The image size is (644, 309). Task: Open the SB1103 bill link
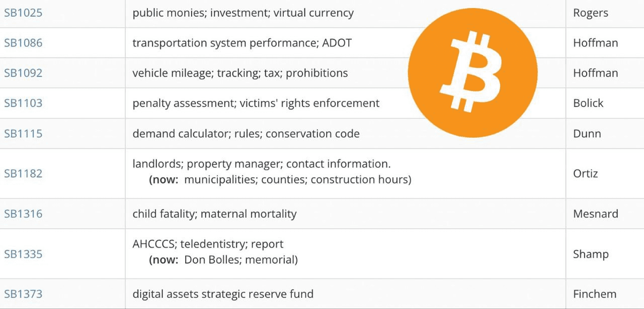tap(23, 103)
